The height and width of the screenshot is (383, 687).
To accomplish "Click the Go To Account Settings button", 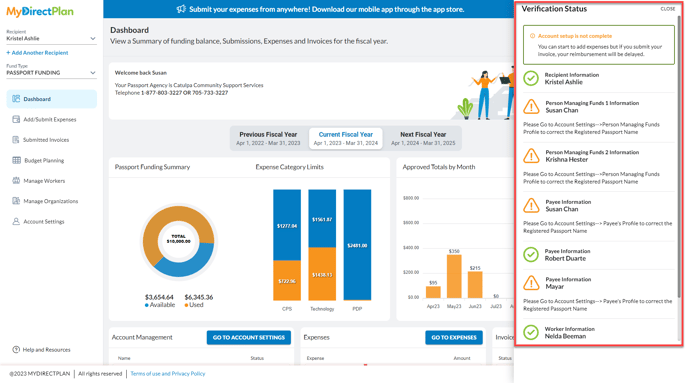I will pyautogui.click(x=248, y=337).
